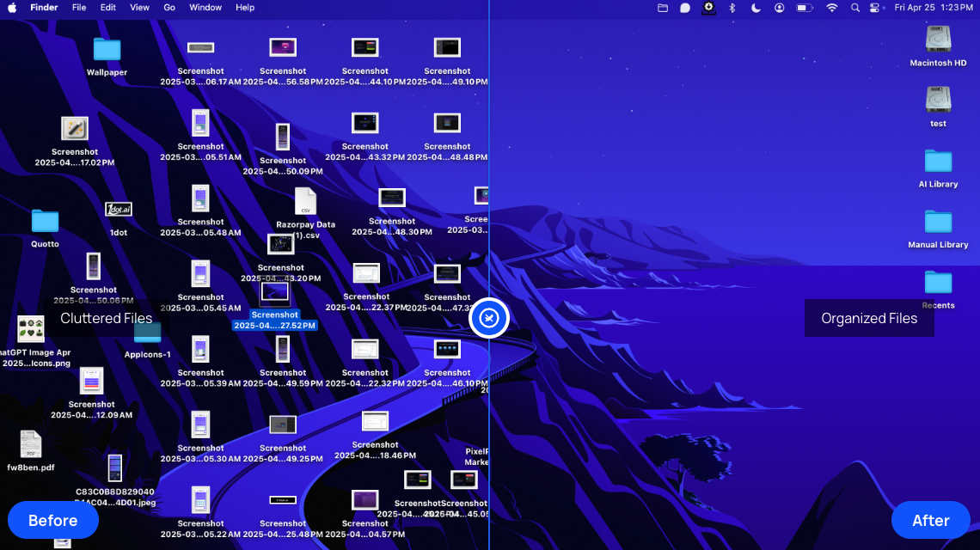The height and width of the screenshot is (550, 980).
Task: Open the Finder View menu
Action: point(139,8)
